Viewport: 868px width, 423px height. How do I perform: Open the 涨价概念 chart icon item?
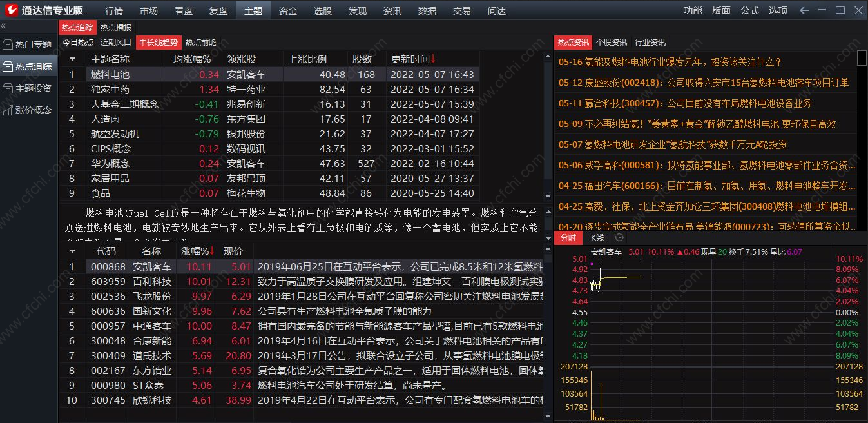28,110
